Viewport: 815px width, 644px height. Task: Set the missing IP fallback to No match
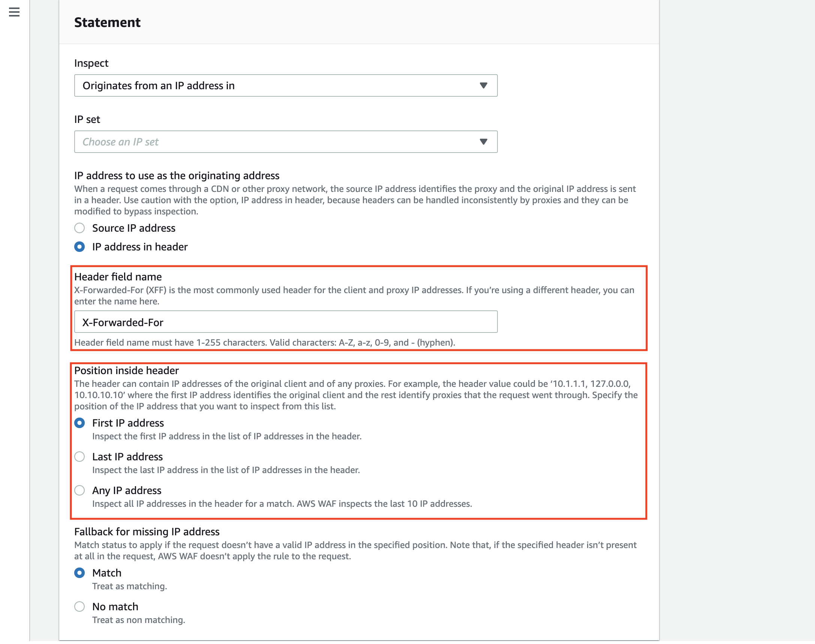coord(79,607)
